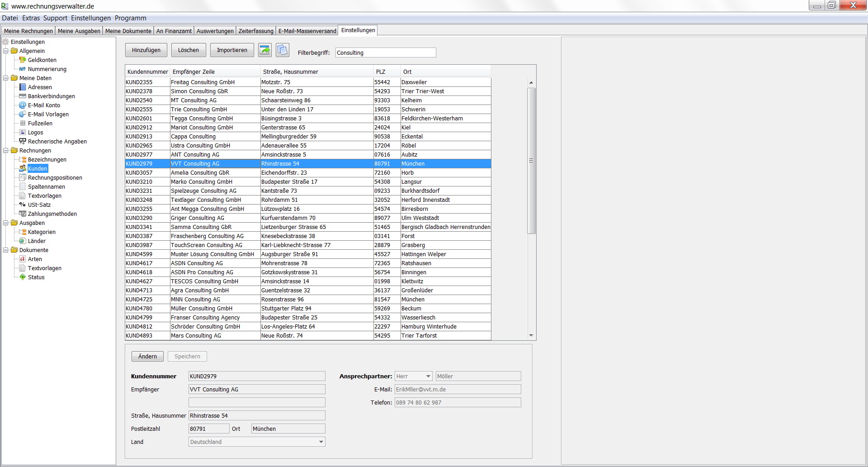Screen dimensions: 868x467
Task: Click the Hinzufügen button
Action: pyautogui.click(x=146, y=50)
